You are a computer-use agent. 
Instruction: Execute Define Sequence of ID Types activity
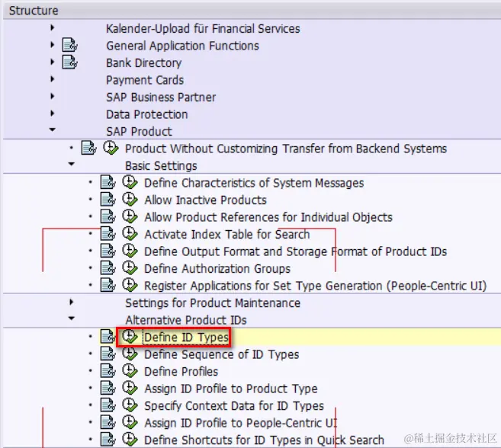130,354
